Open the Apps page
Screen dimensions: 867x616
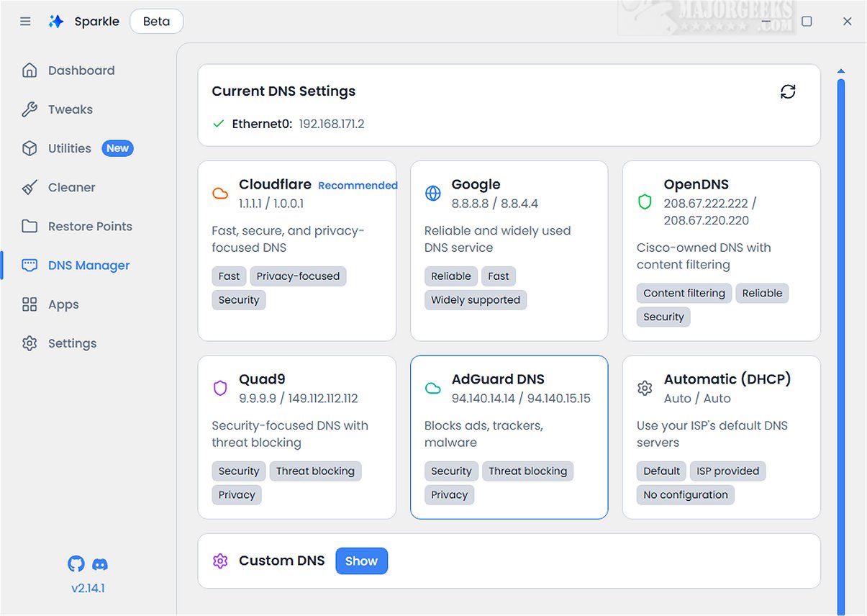click(63, 304)
